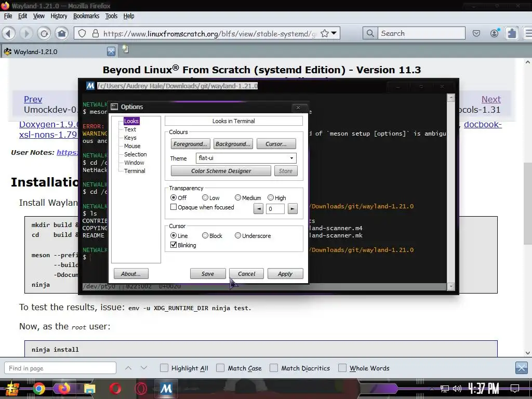Click the Store theme button
Viewport: 532px width, 399px height.
click(x=286, y=170)
